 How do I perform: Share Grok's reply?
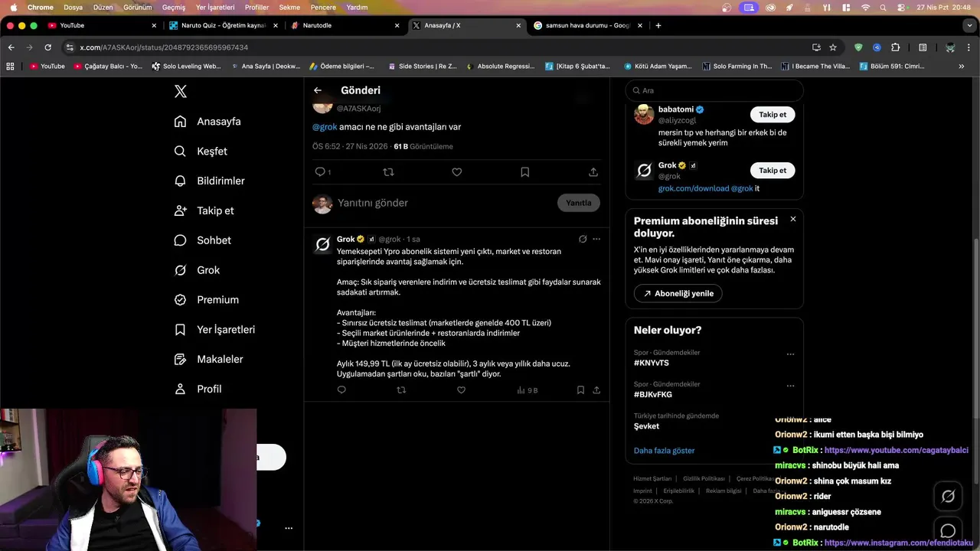pyautogui.click(x=596, y=390)
